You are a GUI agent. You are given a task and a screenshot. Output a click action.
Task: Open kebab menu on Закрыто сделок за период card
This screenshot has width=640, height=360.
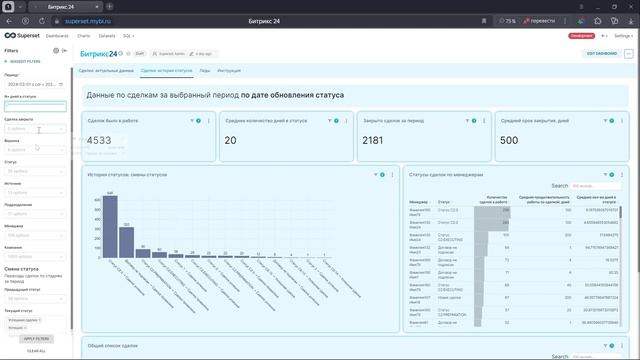tap(484, 121)
